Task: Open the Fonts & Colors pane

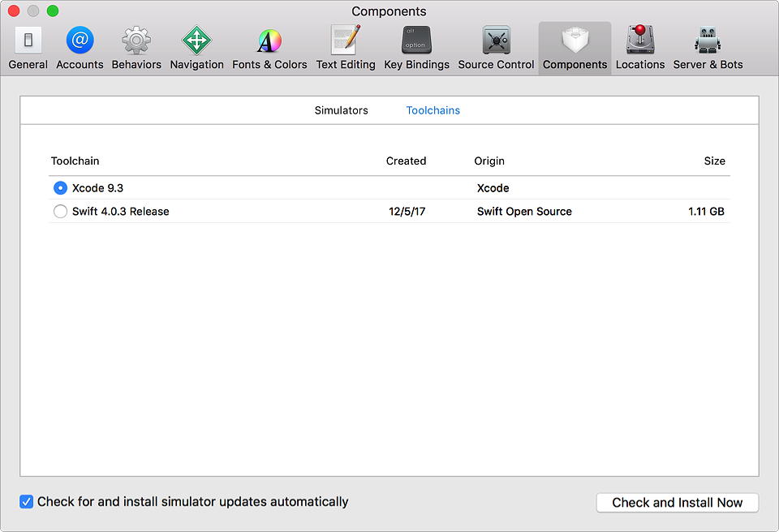Action: point(269,48)
